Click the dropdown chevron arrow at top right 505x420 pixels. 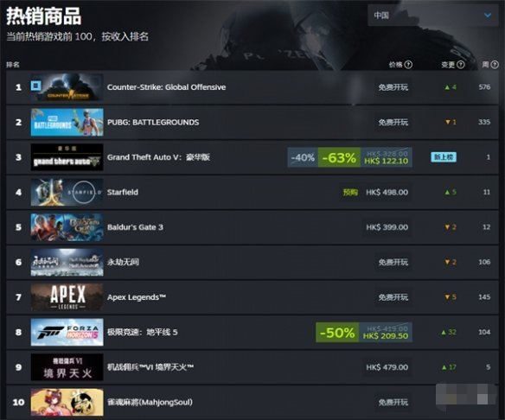(488, 16)
